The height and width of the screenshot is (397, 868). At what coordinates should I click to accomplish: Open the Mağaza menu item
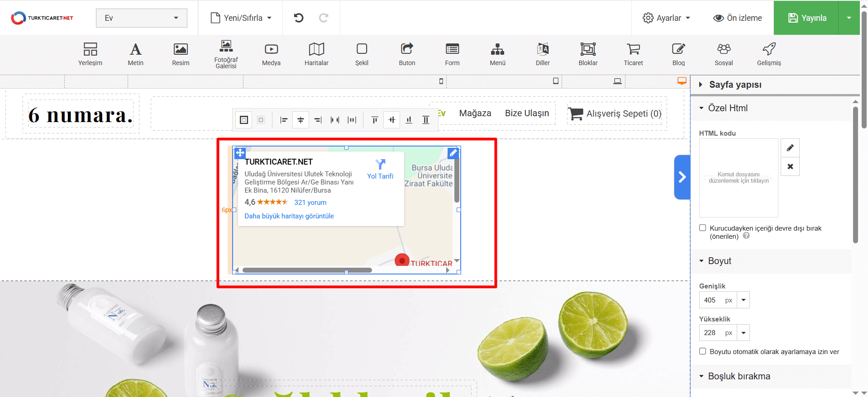coord(475,113)
